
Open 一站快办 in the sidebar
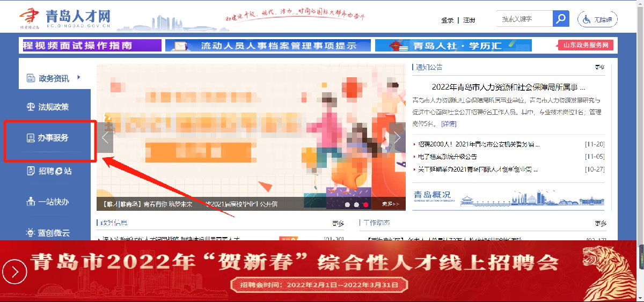(x=54, y=202)
